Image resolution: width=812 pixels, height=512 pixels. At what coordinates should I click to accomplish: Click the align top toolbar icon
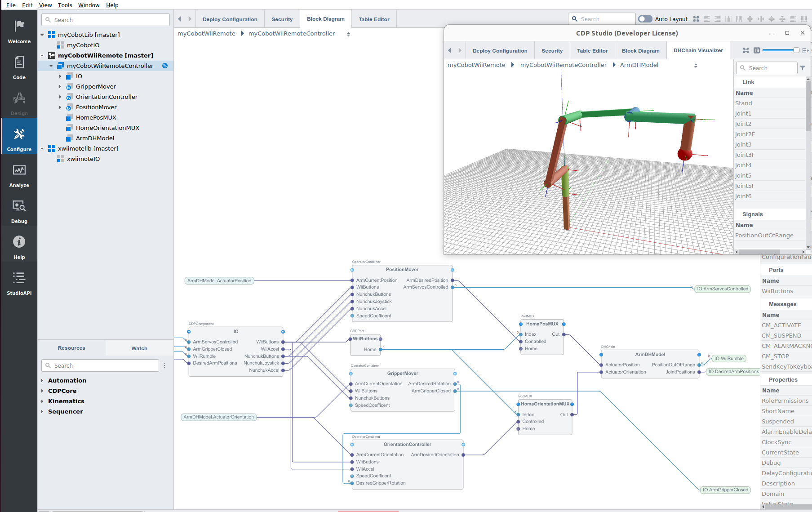(739, 19)
